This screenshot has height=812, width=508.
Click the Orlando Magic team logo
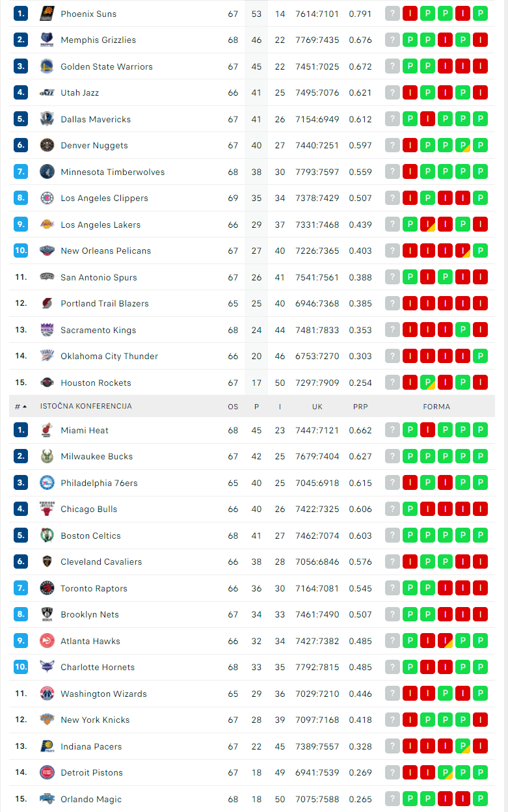pos(46,799)
